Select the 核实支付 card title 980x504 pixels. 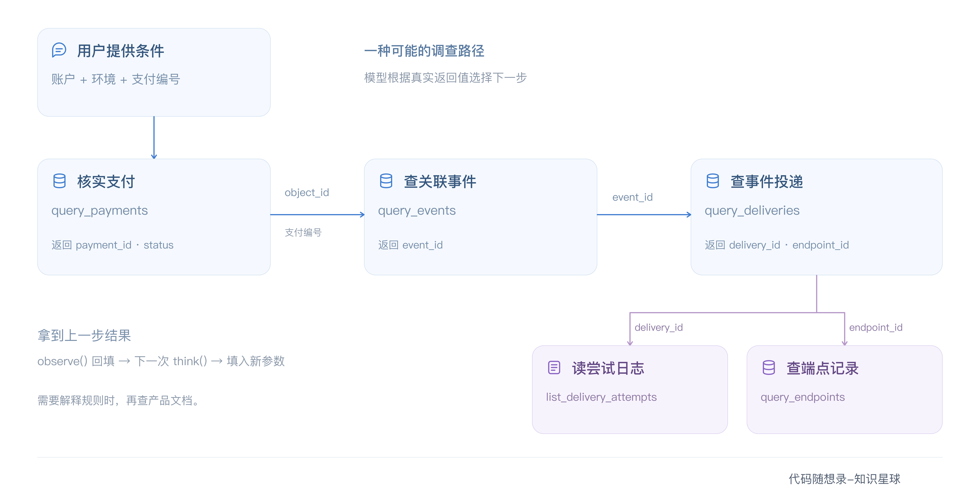(x=106, y=181)
